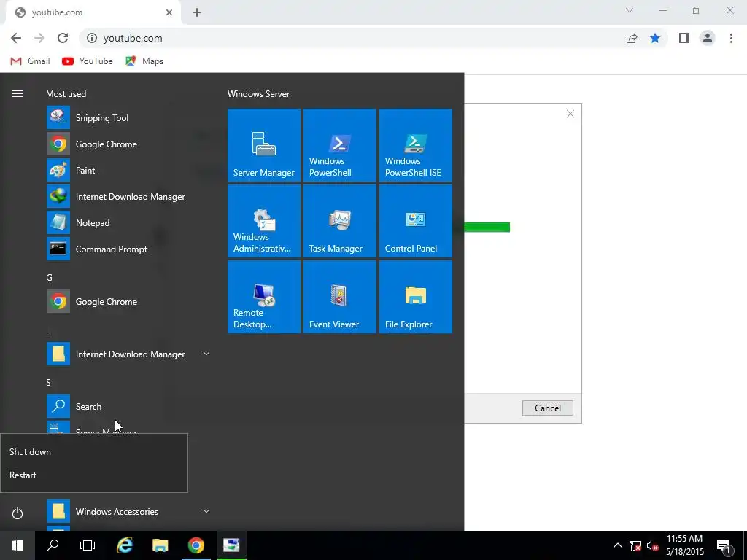The image size is (747, 560).
Task: Expand the Windows Accessories folder
Action: tap(206, 511)
